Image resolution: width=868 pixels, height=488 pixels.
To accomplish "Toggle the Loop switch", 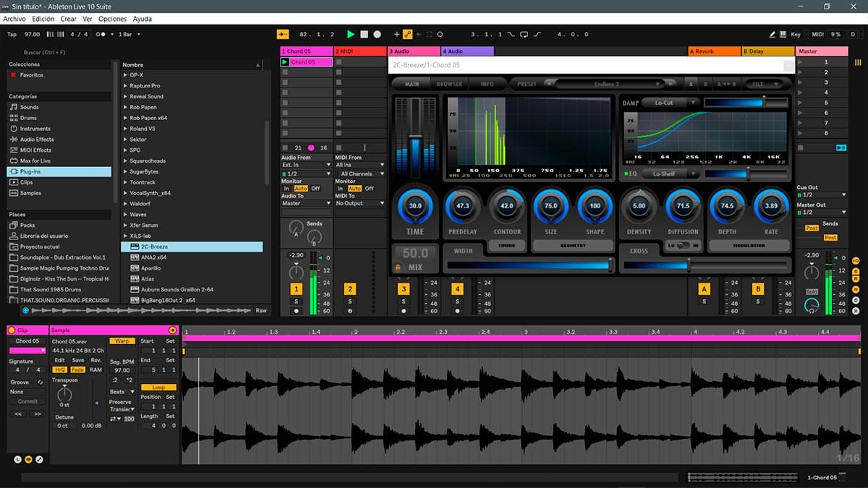I will click(x=158, y=388).
